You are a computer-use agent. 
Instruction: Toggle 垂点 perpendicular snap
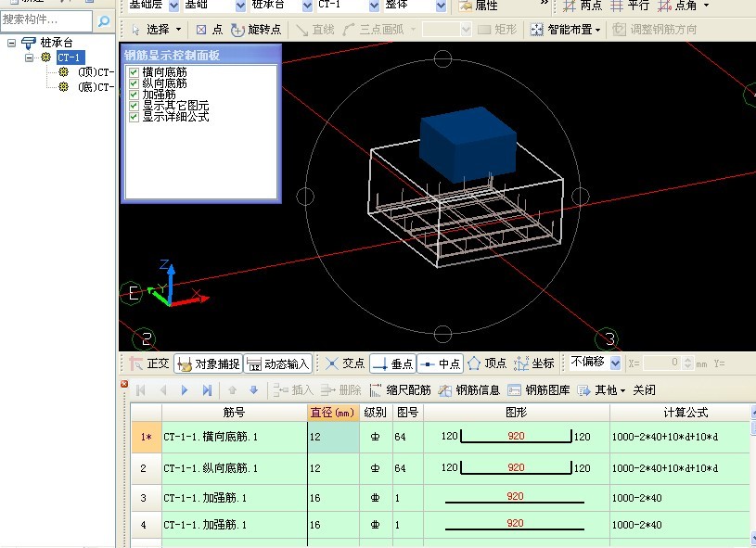393,363
